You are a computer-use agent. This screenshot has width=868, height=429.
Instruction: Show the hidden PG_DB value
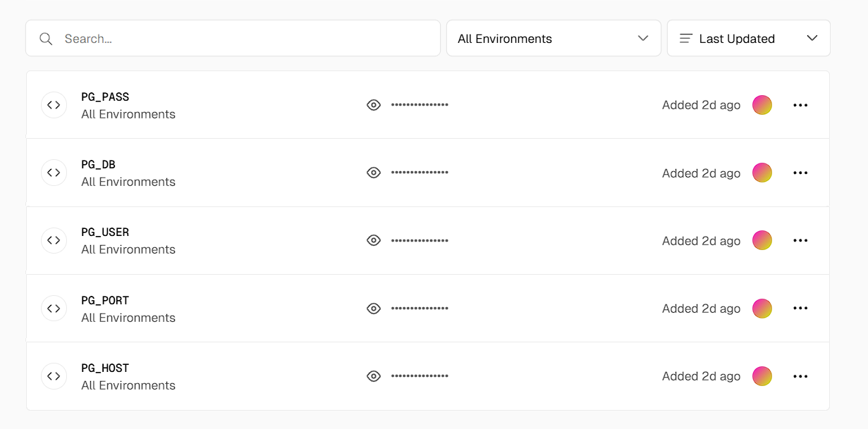click(x=374, y=173)
